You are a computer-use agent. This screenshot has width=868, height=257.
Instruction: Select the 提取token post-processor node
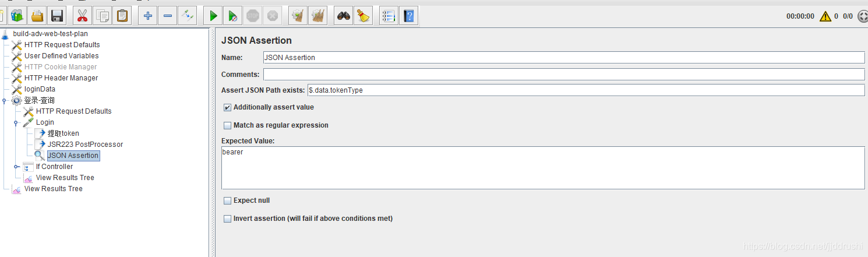[x=63, y=133]
